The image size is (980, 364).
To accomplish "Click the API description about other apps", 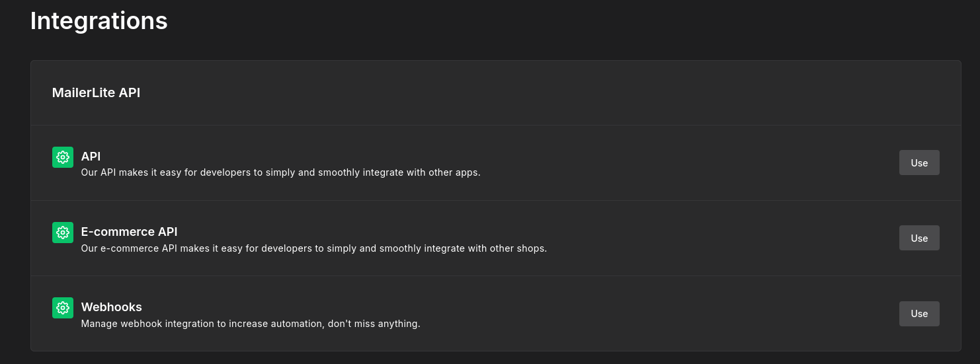I will point(280,173).
